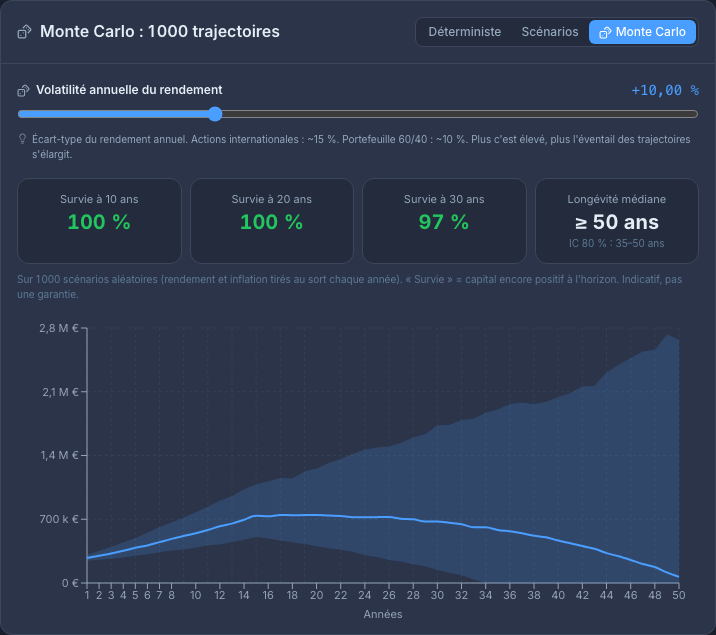The image size is (716, 635).
Task: Click year 30 on the x-axis
Action: [437, 595]
